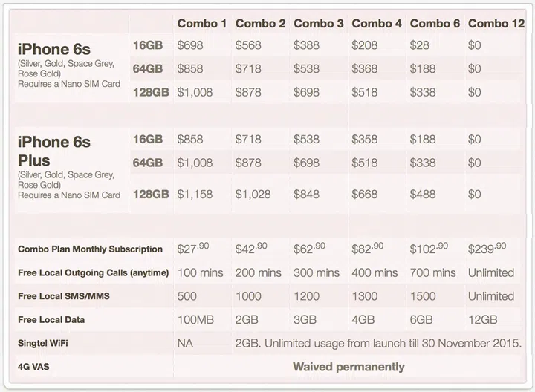The height and width of the screenshot is (392, 535).
Task: Select the Combo 6 column header
Action: (x=435, y=24)
